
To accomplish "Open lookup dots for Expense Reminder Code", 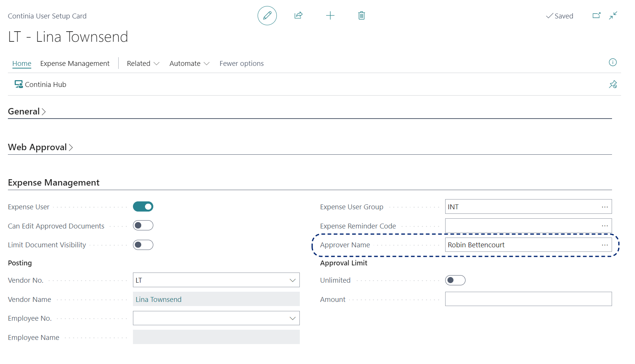I will pyautogui.click(x=605, y=226).
